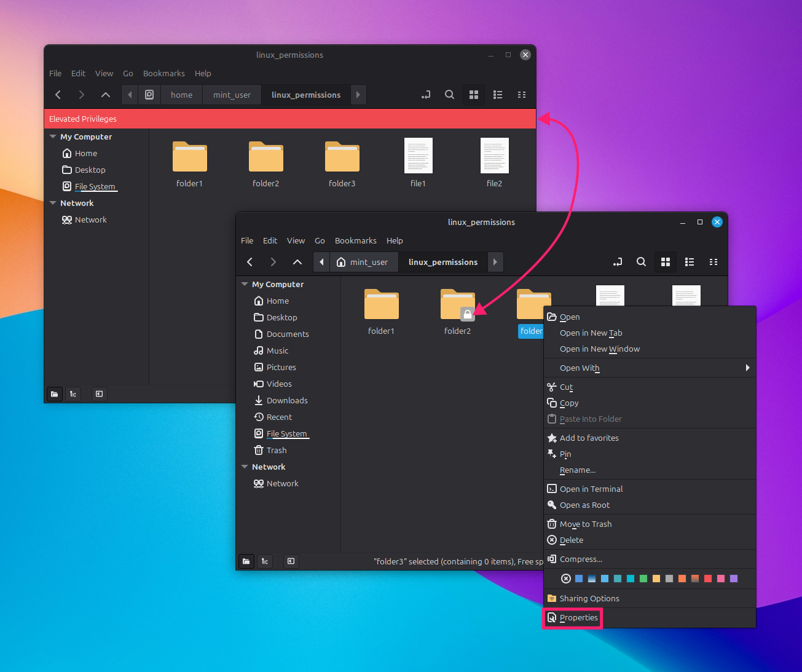Switch front window to compact view
The width and height of the screenshot is (802, 672).
pos(714,262)
